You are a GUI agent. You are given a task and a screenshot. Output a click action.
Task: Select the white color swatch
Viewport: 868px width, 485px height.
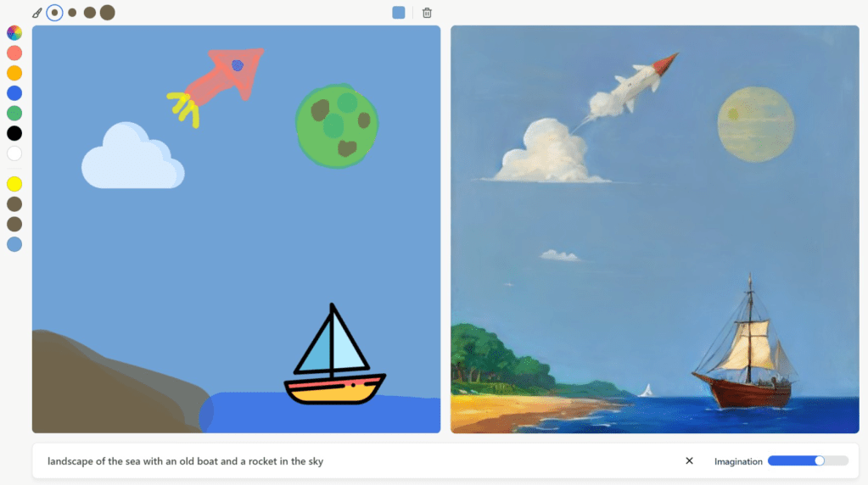[14, 153]
